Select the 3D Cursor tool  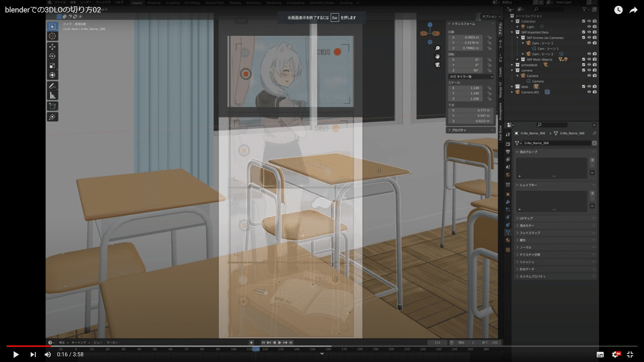53,36
